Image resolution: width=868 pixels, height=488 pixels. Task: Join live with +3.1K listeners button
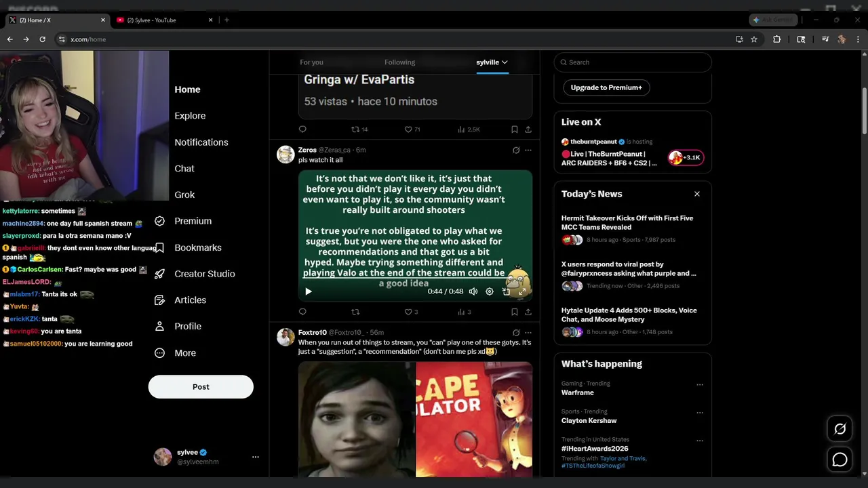[686, 158]
